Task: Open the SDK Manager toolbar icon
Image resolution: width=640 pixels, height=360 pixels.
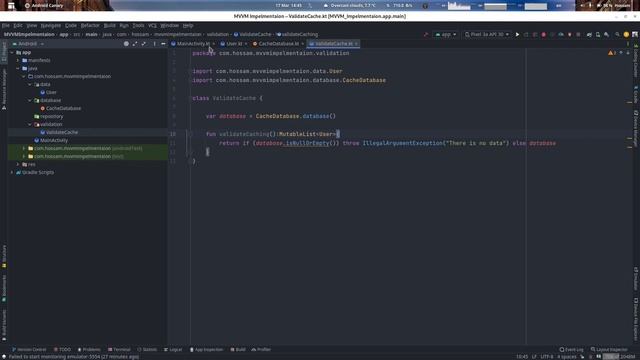Action: (607, 35)
